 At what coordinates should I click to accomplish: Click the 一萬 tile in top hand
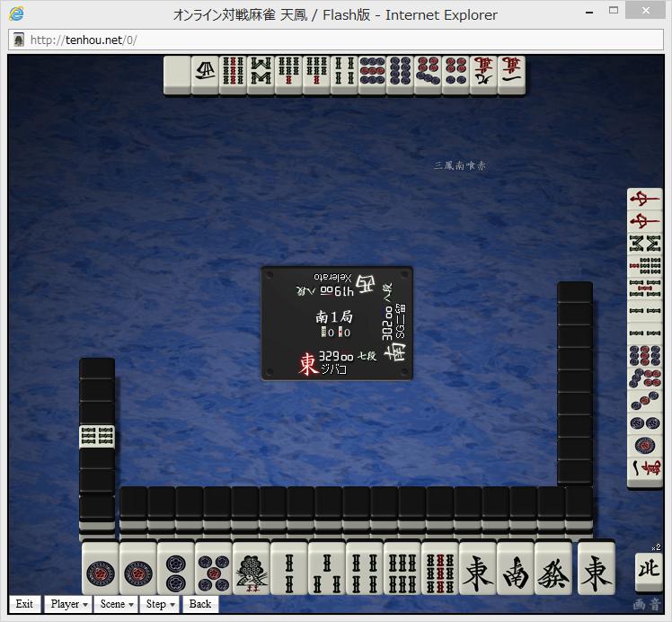(x=511, y=75)
